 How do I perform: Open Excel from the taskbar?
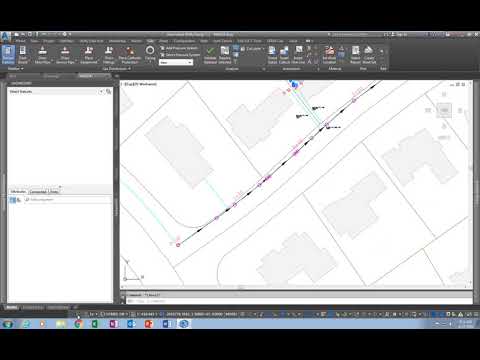(95, 324)
